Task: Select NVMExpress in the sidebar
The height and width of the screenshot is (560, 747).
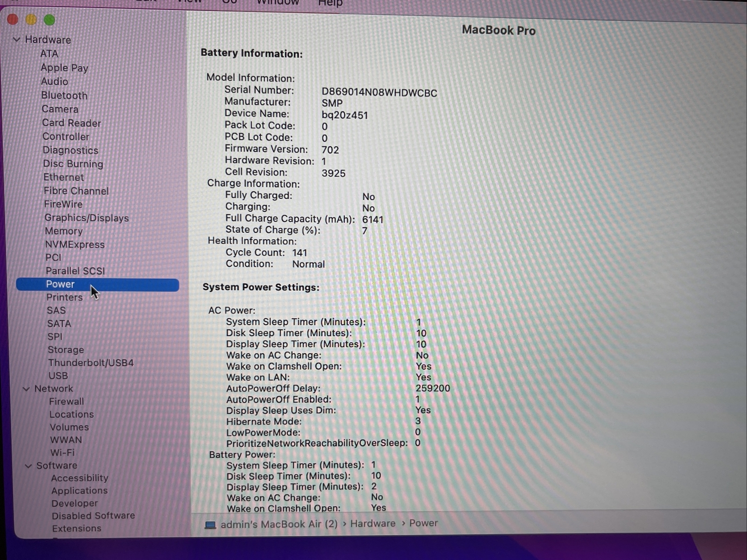Action: pyautogui.click(x=75, y=245)
